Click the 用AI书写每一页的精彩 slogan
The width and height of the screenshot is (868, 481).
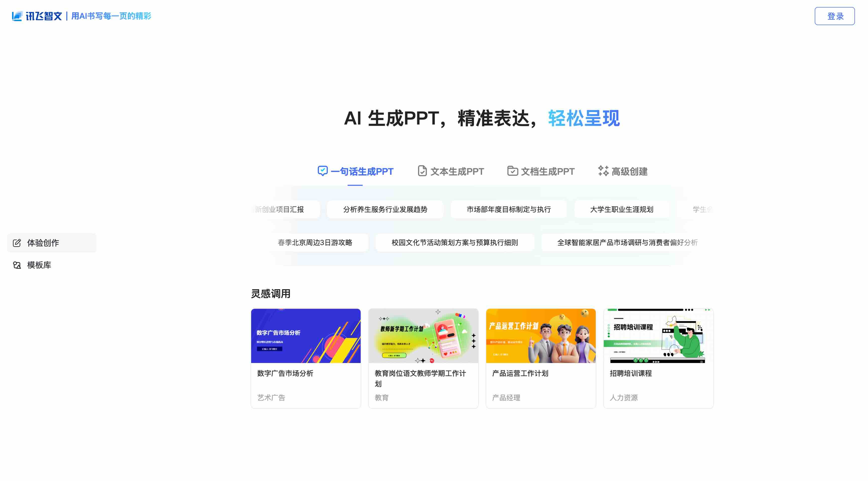pos(111,16)
